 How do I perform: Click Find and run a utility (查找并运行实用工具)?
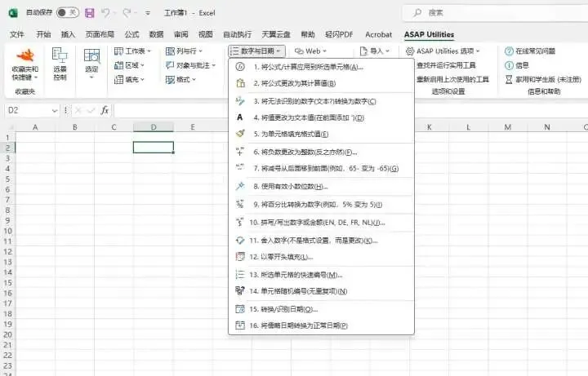pos(446,65)
